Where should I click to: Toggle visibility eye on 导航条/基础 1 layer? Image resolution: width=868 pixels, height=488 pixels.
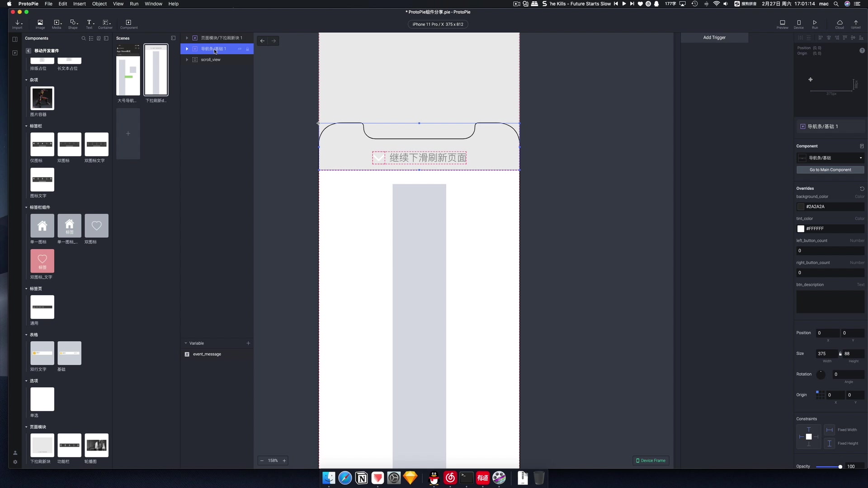click(240, 49)
